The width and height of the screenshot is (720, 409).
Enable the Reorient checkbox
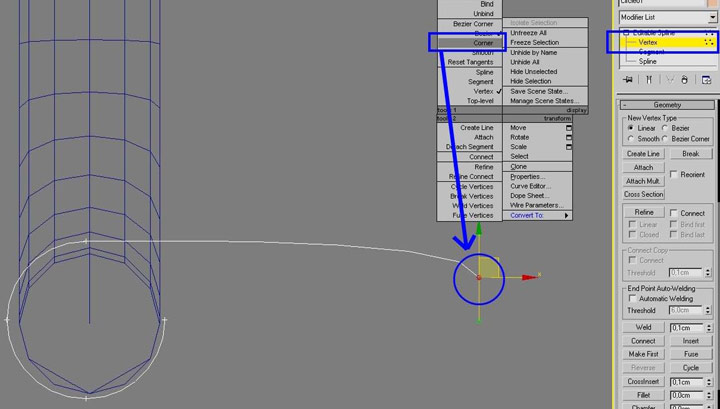[x=674, y=174]
